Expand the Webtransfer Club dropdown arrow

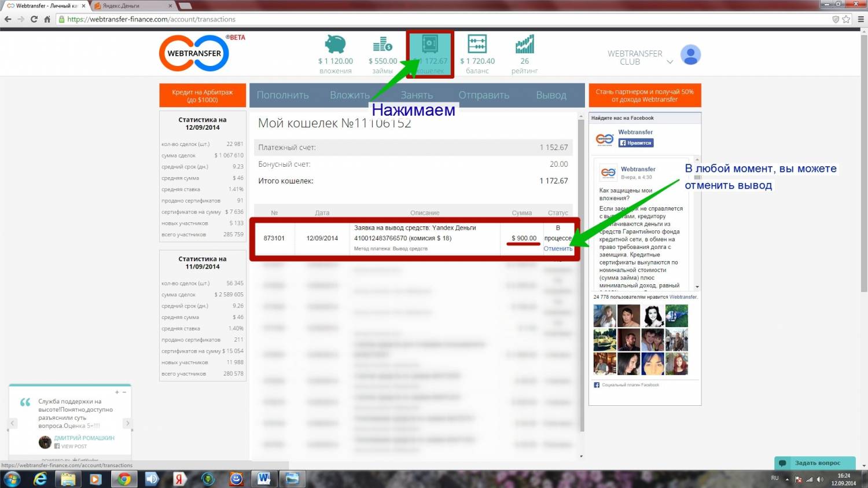click(x=670, y=61)
